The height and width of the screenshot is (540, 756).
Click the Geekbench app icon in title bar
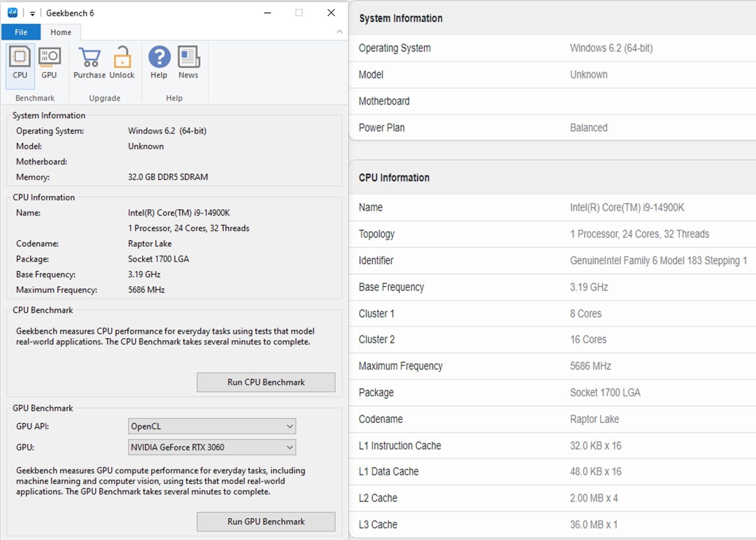12,13
